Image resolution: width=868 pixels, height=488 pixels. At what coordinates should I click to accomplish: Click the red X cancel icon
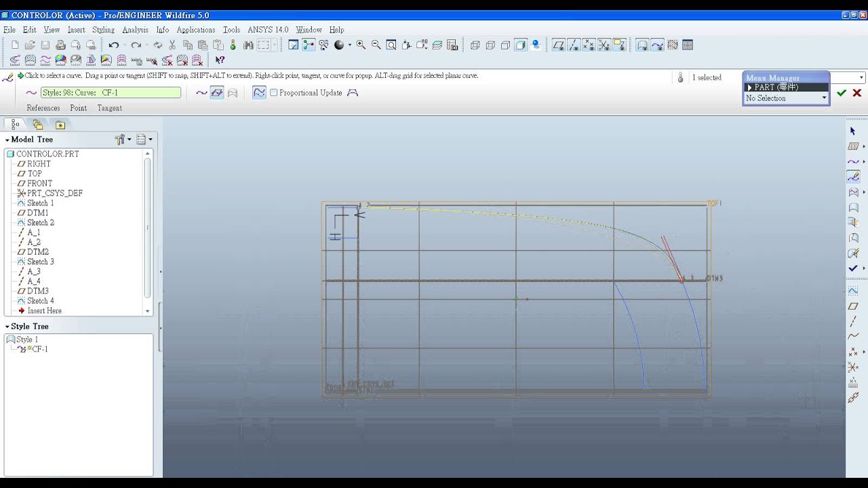tap(857, 93)
